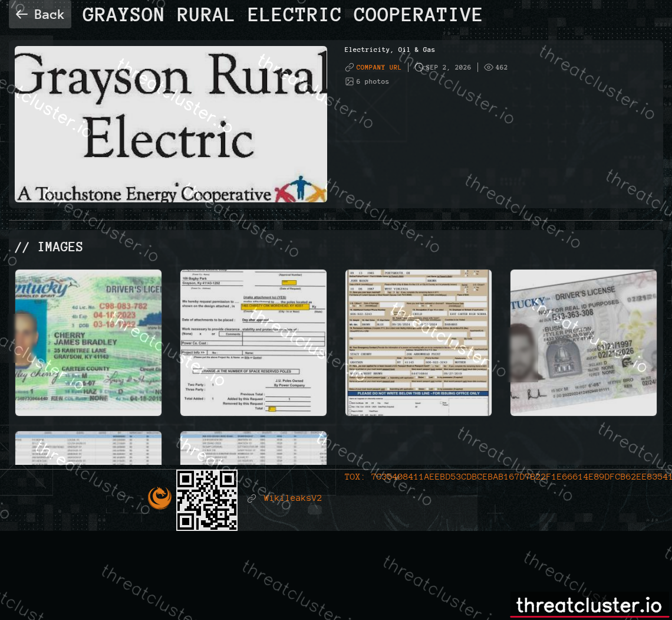672x620 pixels.
Task: Click the GRAYSON RURAL ELECTRIC COOPERATIVE title
Action: point(282,15)
